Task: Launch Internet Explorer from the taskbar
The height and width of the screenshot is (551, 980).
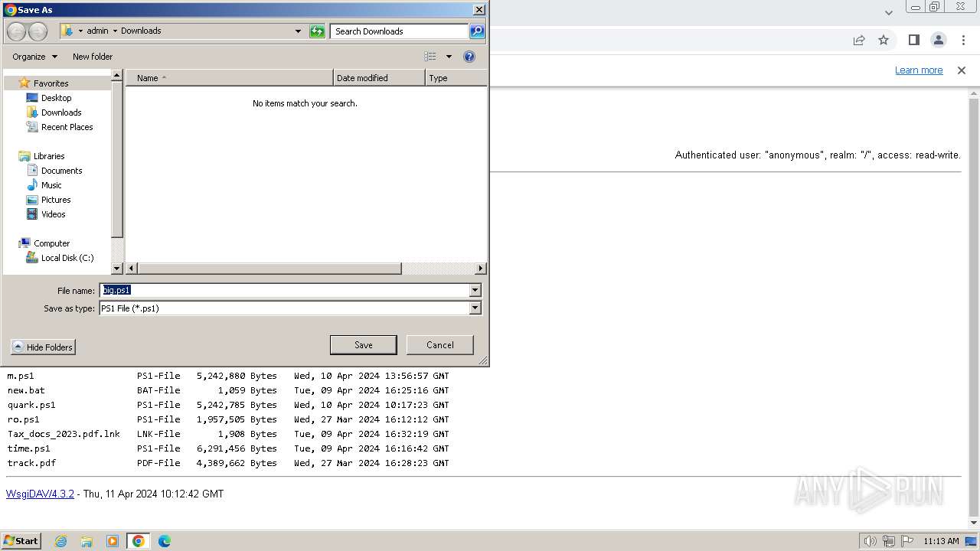Action: click(60, 541)
